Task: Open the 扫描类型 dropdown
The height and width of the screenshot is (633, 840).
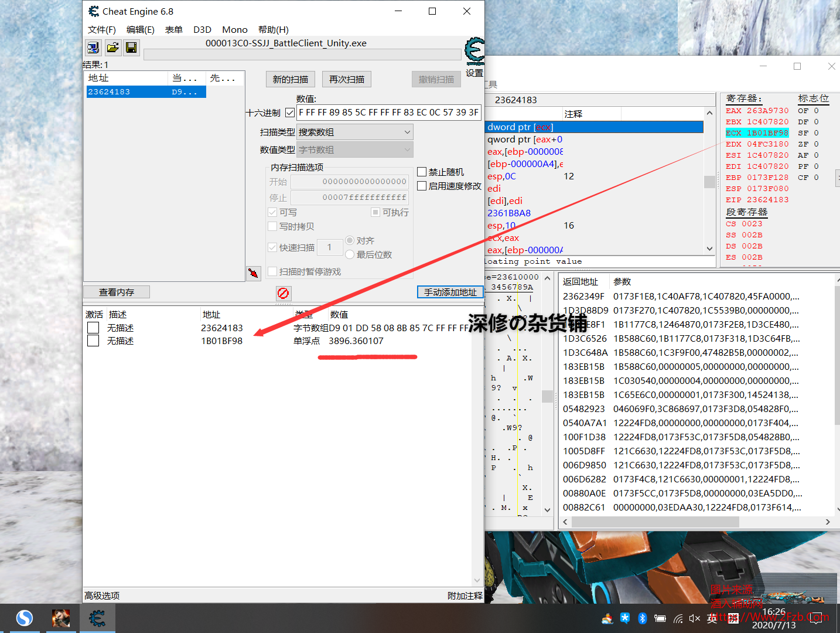Action: 355,132
